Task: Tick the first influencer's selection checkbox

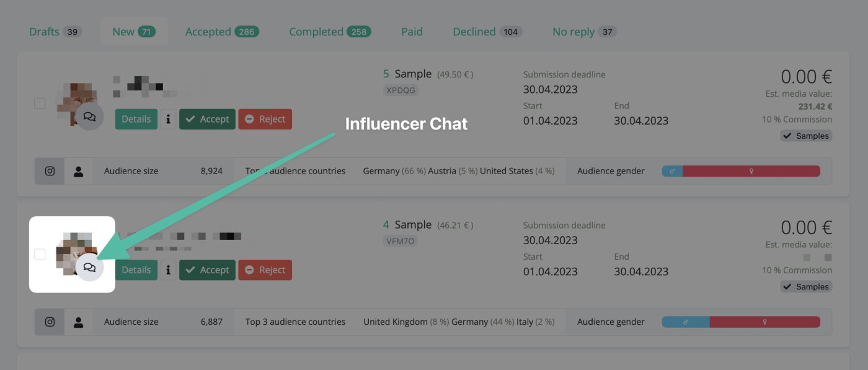Action: (40, 104)
